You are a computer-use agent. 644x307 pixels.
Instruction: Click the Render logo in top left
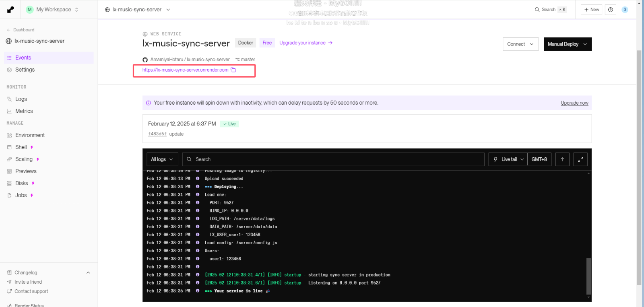tap(10, 10)
